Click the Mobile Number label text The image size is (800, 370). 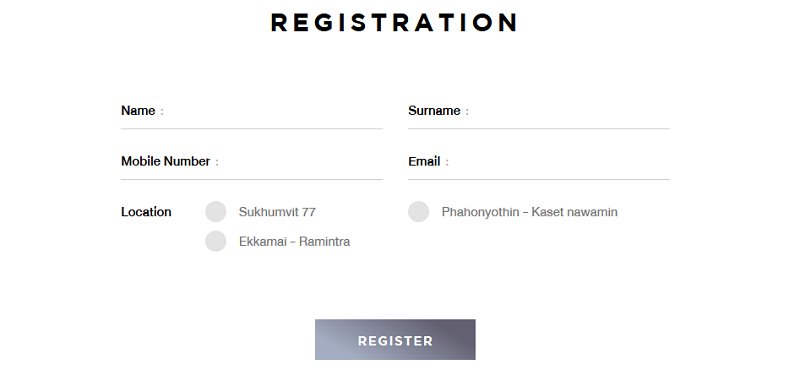tap(165, 161)
